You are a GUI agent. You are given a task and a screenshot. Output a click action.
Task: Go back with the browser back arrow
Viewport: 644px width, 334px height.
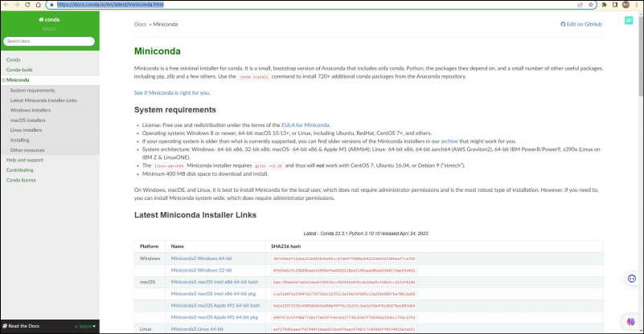(x=6, y=5)
